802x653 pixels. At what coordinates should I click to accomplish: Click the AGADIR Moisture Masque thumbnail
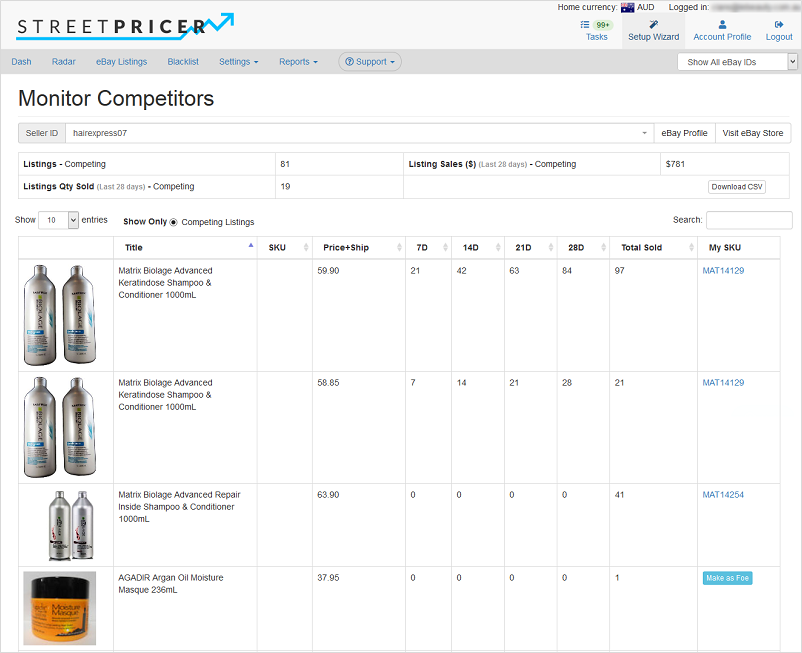[x=60, y=608]
